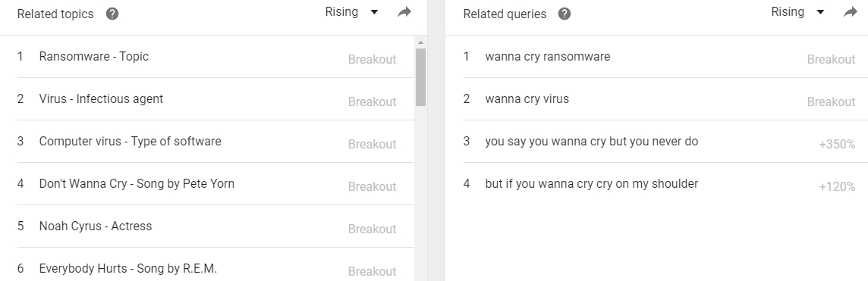Open help icon beside Related queries
The image size is (868, 281).
pyautogui.click(x=564, y=14)
